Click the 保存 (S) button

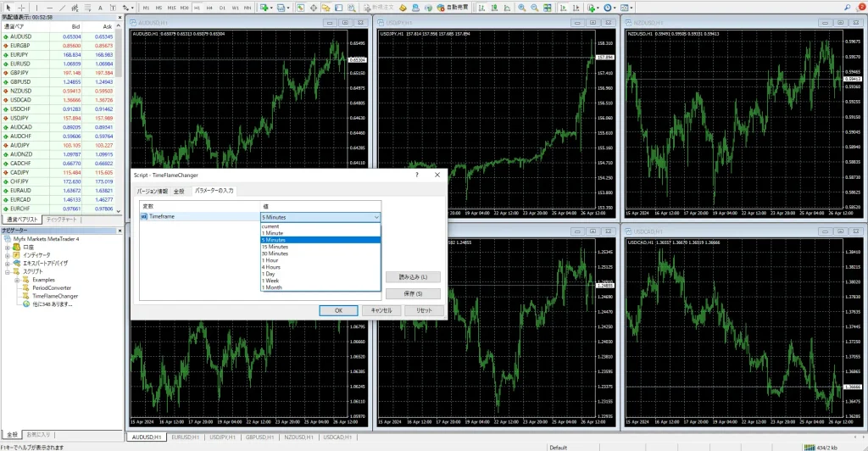pos(413,294)
